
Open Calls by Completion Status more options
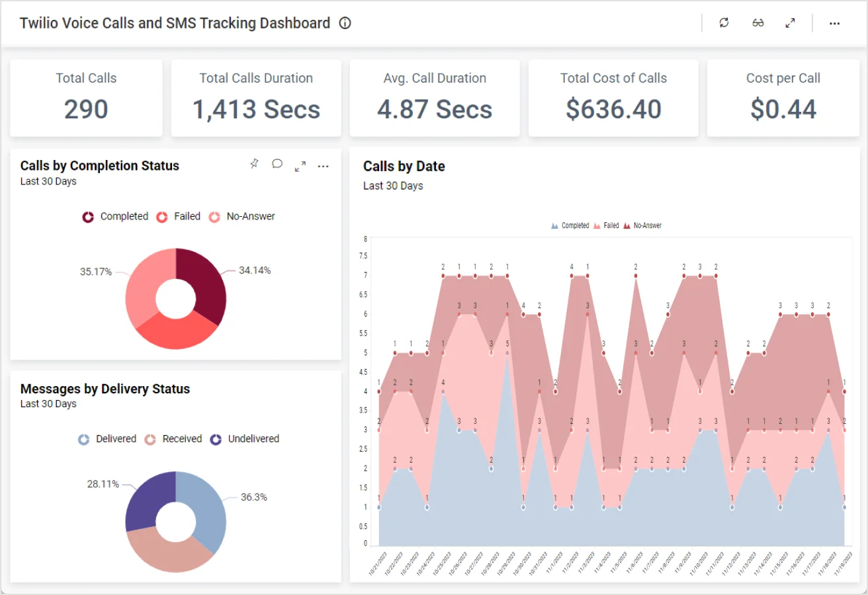coord(323,166)
